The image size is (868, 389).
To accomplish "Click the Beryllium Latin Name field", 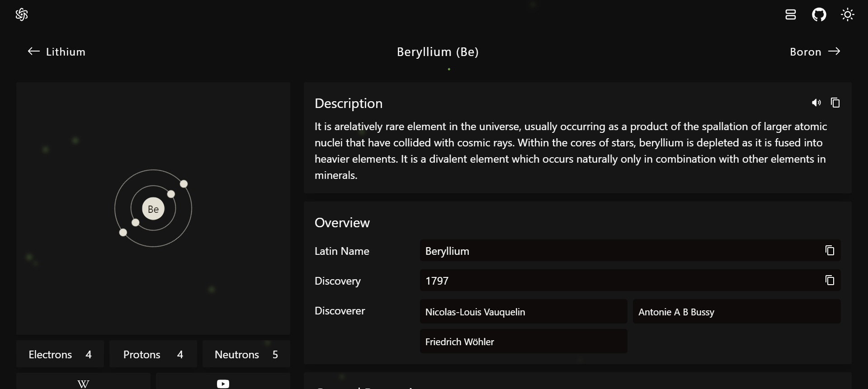I will [619, 251].
